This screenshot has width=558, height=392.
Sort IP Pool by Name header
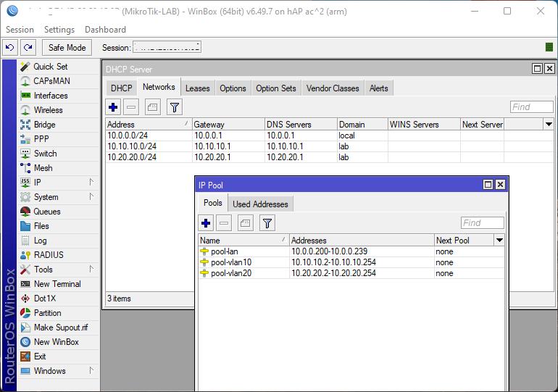tap(243, 241)
